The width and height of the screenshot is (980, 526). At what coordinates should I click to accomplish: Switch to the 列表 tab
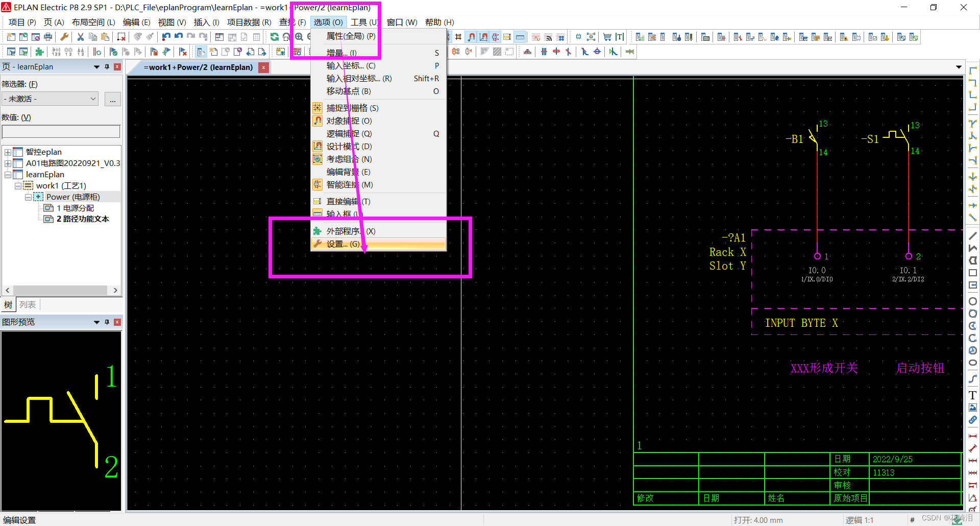click(x=28, y=305)
